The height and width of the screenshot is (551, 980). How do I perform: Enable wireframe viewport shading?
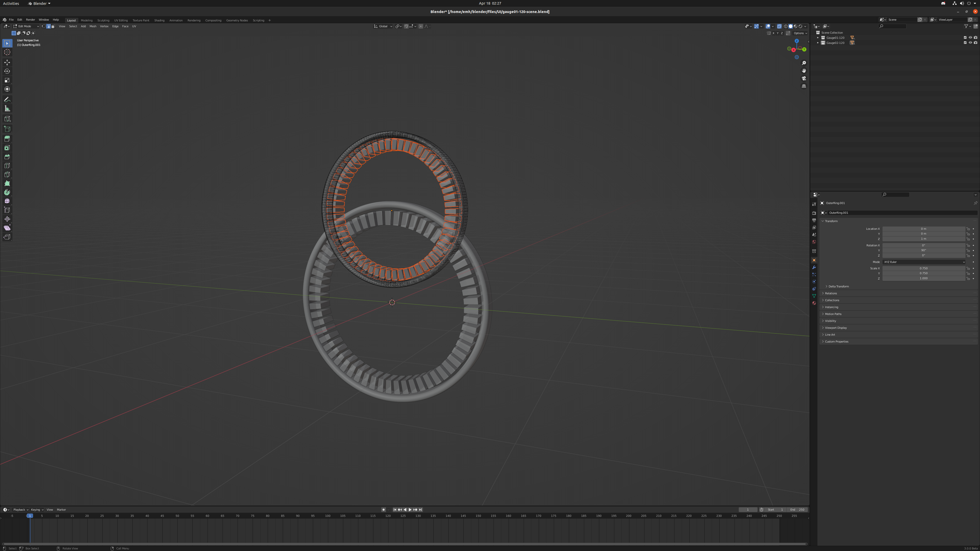pyautogui.click(x=786, y=26)
